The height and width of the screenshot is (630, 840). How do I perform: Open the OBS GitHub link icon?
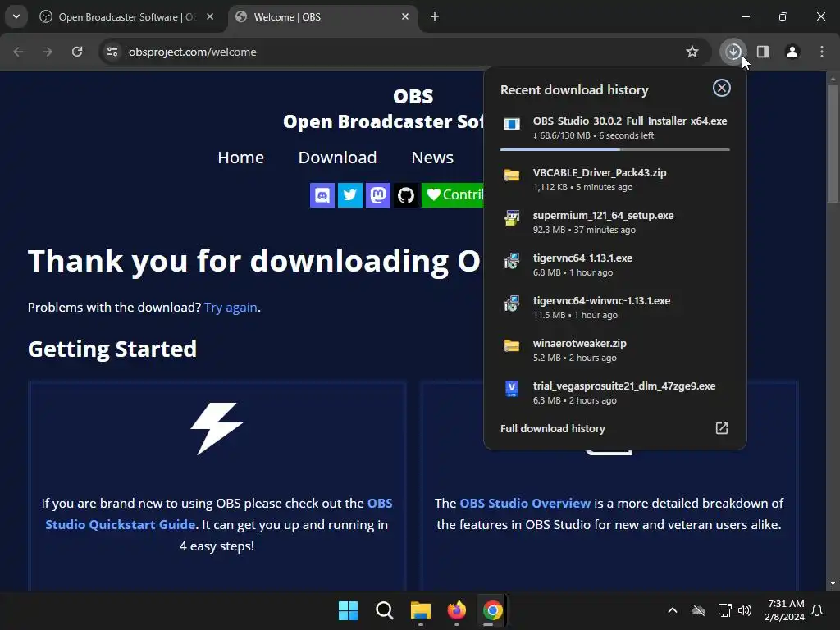click(405, 195)
